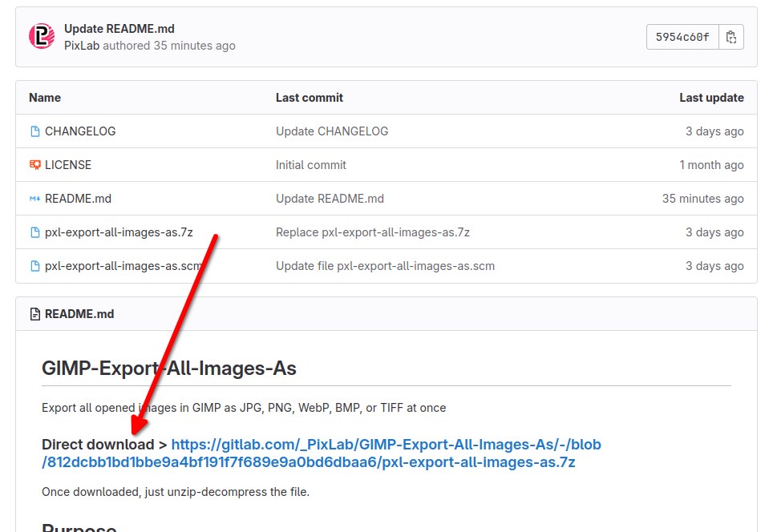Click '3 days ago' in the .7z file row
Viewport: 769px width, 532px height.
tap(714, 232)
